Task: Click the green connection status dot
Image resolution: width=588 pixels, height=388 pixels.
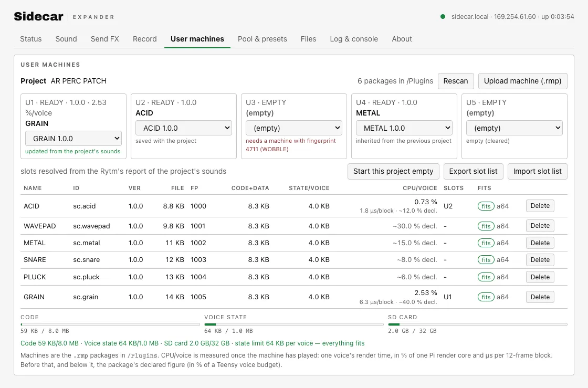Action: click(443, 16)
